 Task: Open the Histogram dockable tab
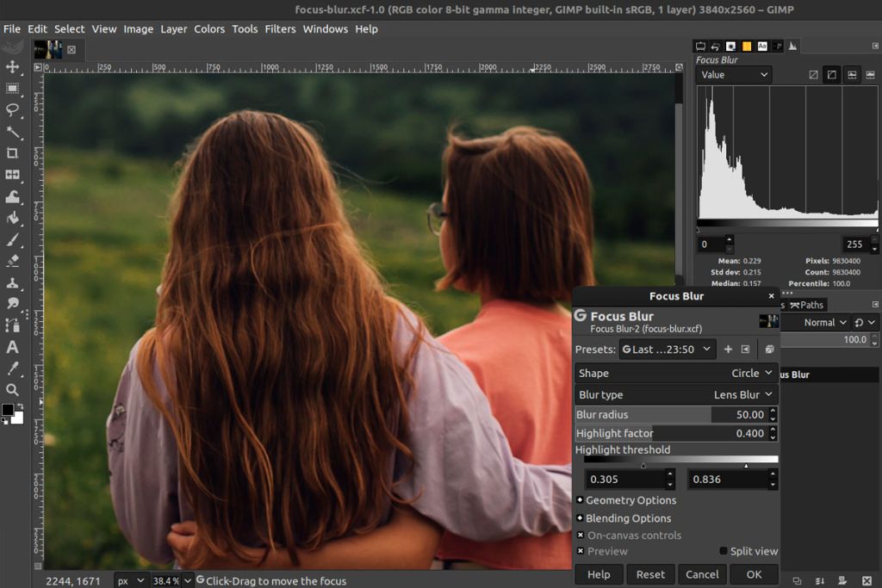(x=792, y=46)
